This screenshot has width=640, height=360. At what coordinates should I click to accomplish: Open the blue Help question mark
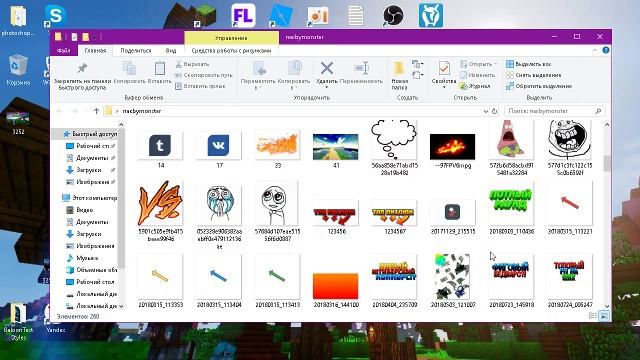pyautogui.click(x=606, y=50)
